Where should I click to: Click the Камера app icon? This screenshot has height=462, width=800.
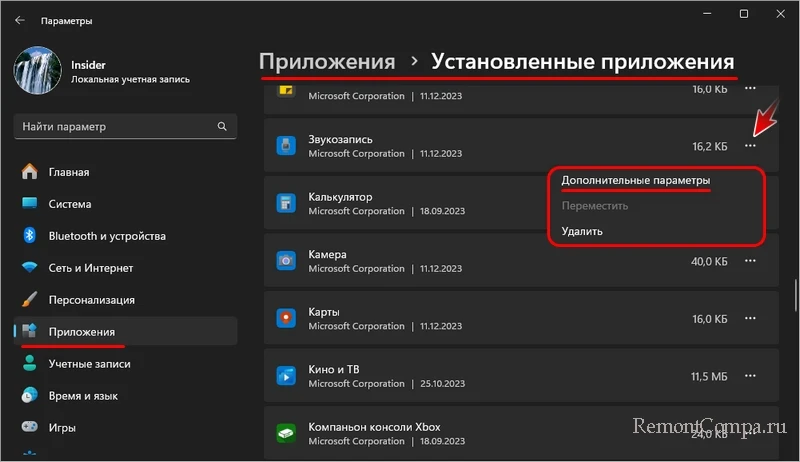point(286,261)
